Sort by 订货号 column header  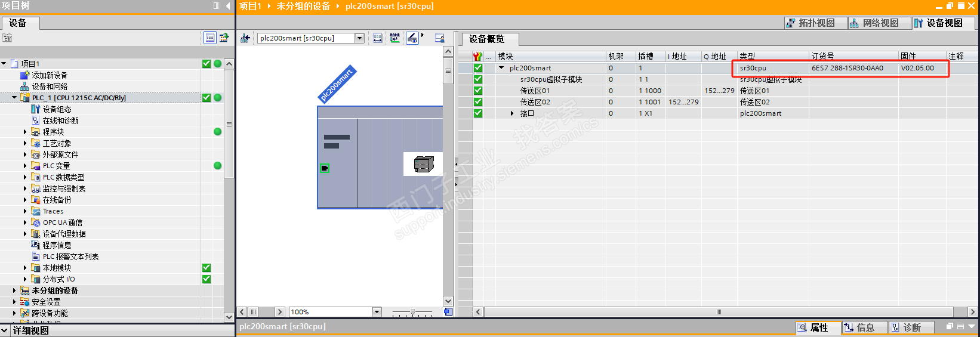coord(853,56)
